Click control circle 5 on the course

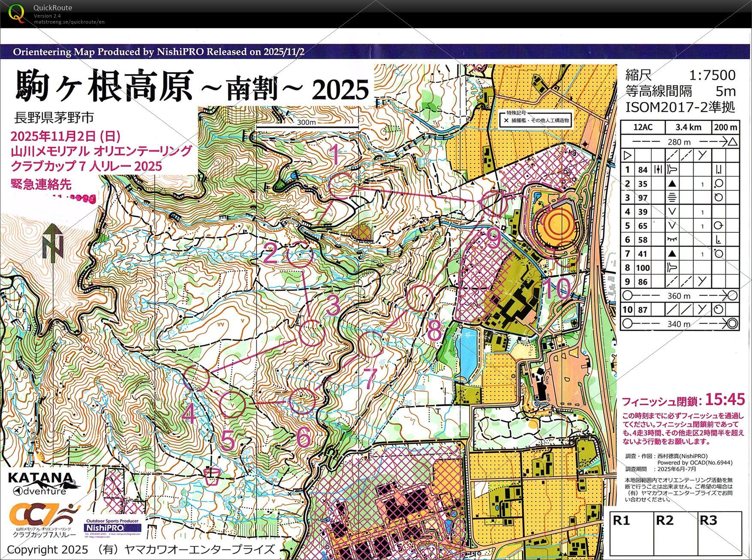(232, 404)
